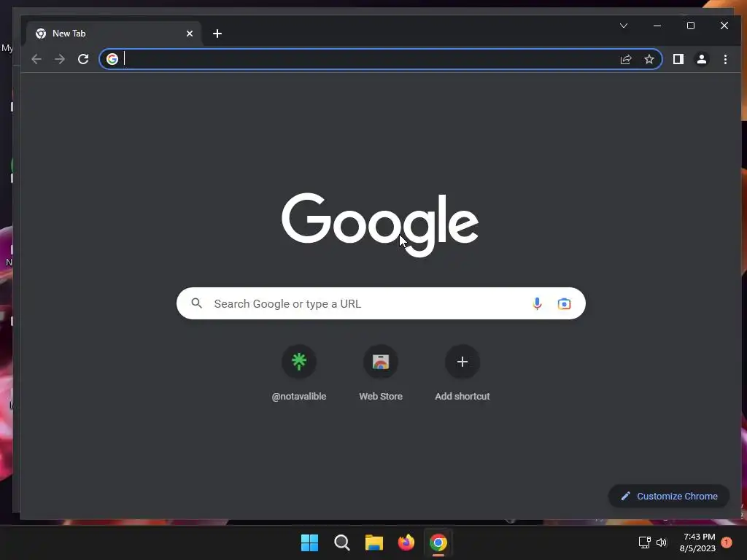Click the Chrome taskbar icon
The image size is (747, 560).
tap(438, 542)
